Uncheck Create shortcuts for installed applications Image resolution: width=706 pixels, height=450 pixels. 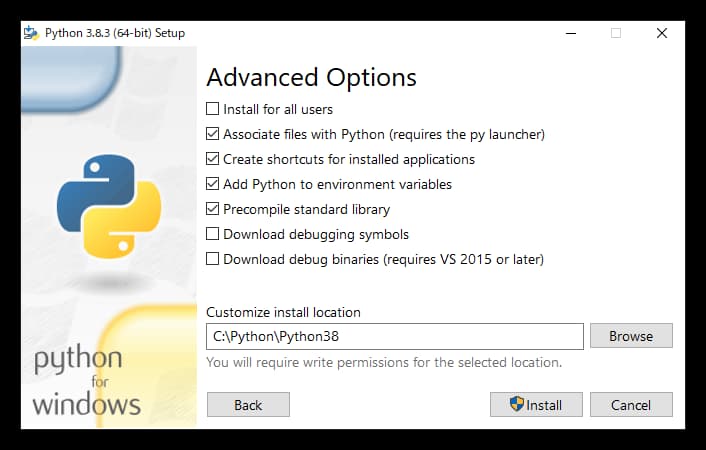(x=213, y=159)
